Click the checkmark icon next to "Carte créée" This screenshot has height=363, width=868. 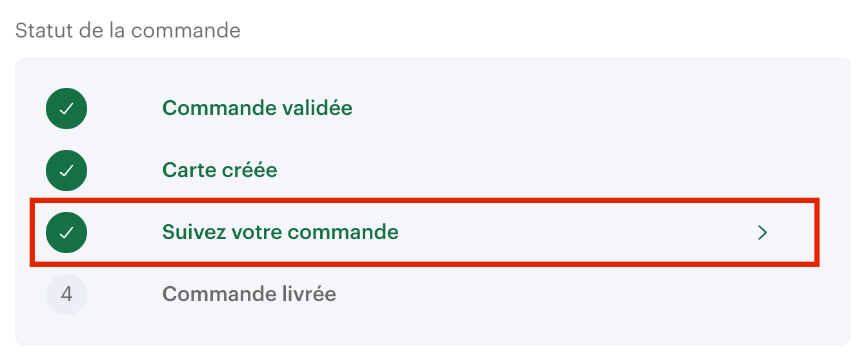[66, 171]
